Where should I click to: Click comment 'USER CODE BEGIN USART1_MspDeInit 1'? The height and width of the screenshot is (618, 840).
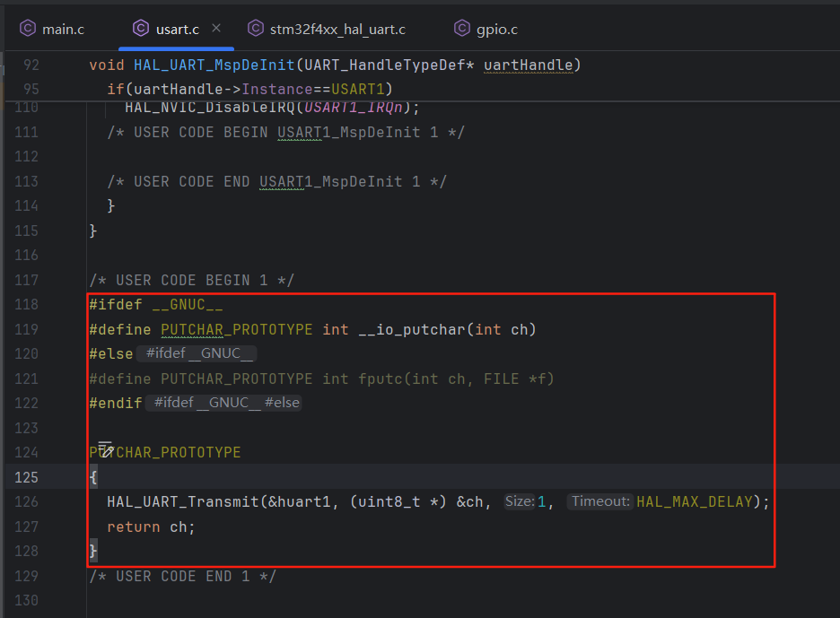pos(285,132)
